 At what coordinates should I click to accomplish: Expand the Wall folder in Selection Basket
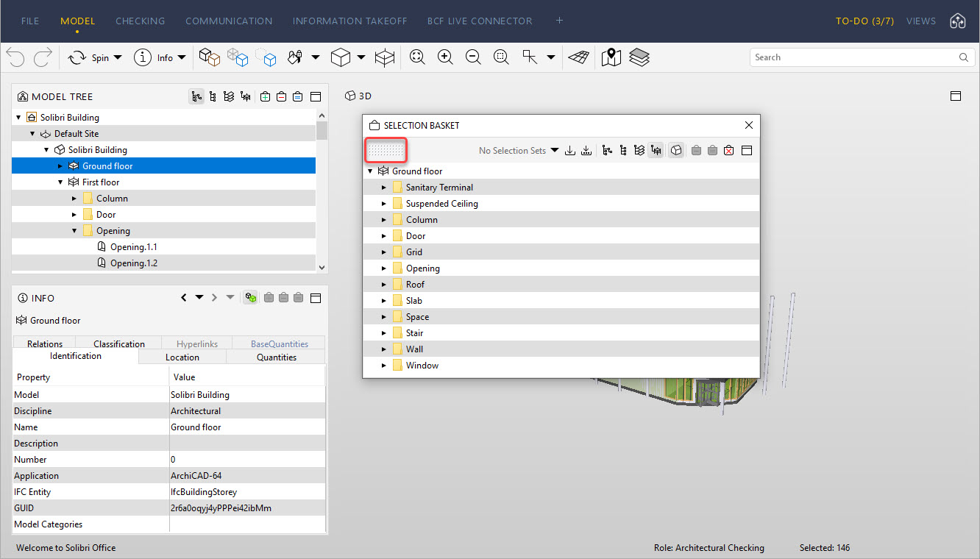pos(383,349)
